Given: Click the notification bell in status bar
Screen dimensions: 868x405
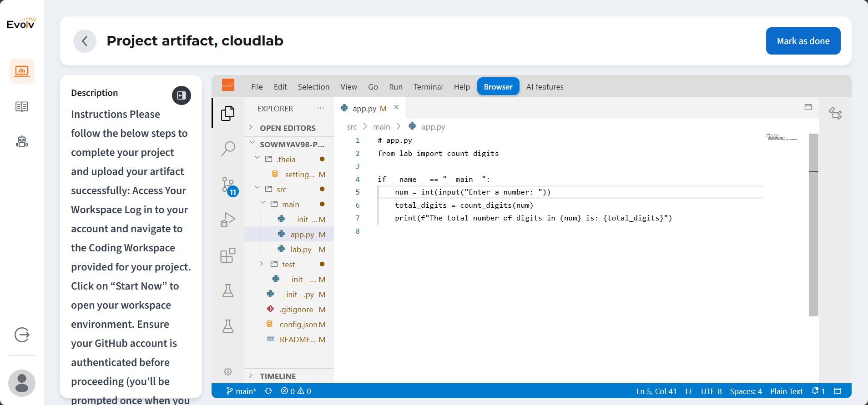Looking at the screenshot, I should coord(816,391).
